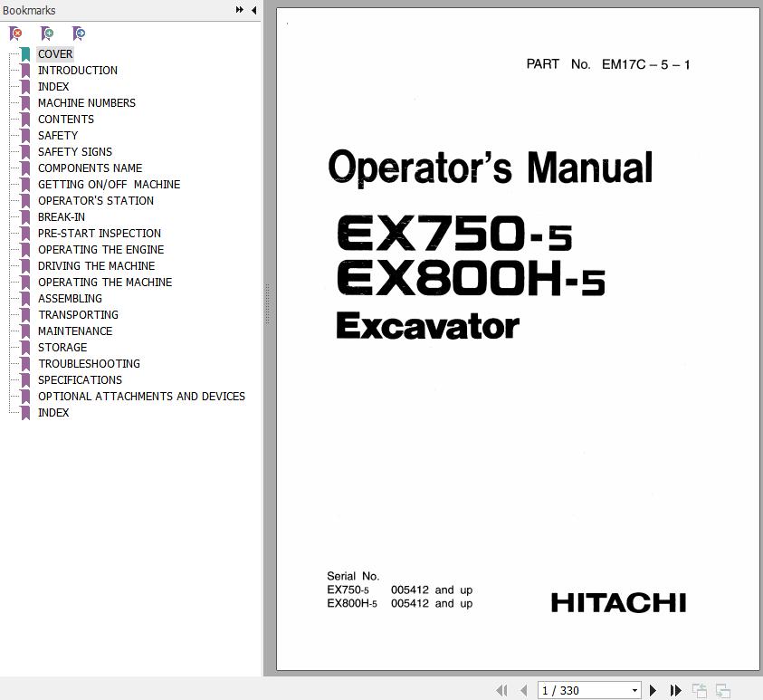Click the PART No. EM17C-5-1 text

[608, 64]
